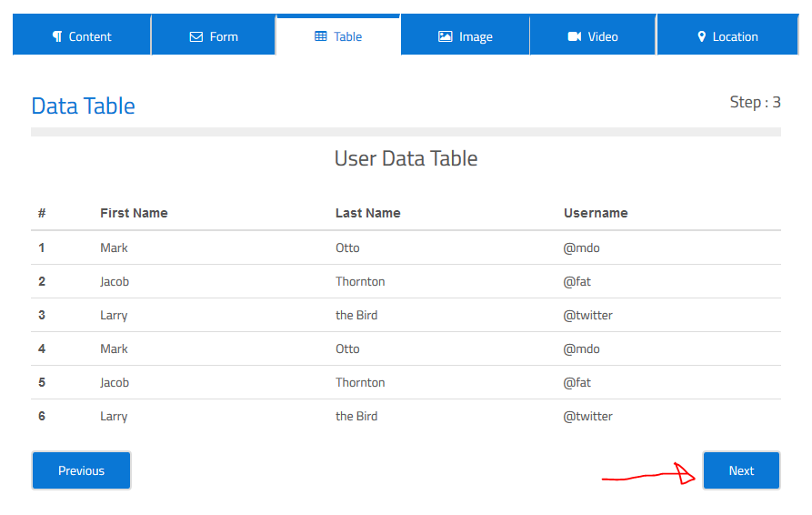Click row number 6
812x515 pixels.
click(x=42, y=416)
